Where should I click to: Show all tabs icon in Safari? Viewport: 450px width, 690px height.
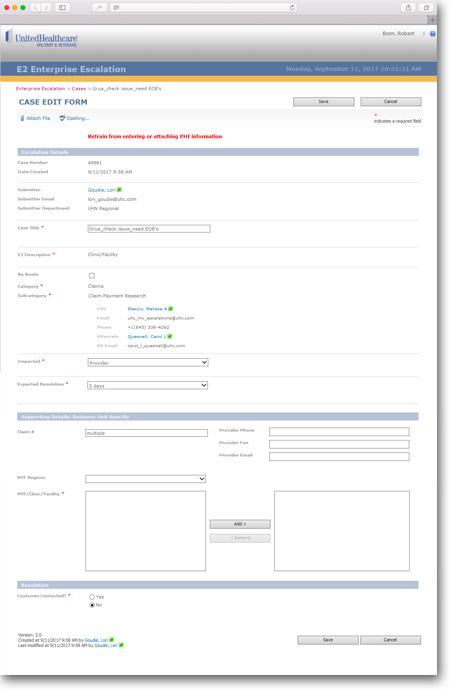[x=426, y=7]
